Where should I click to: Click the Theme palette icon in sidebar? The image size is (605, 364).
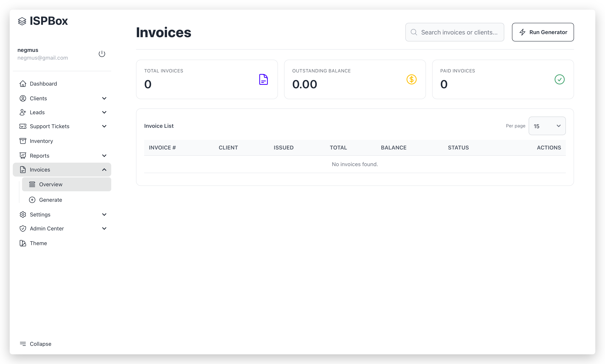click(23, 243)
